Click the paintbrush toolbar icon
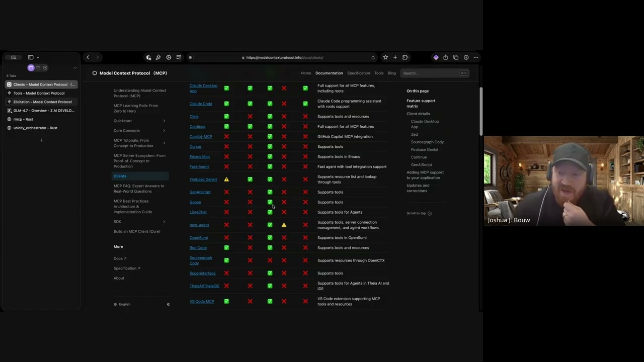The image size is (644, 362). click(x=158, y=57)
